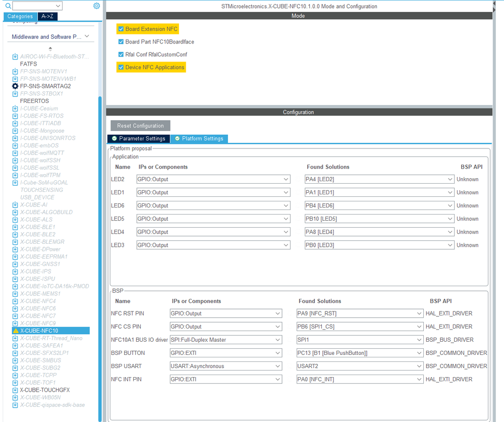Open NFC10A1 BUS IO driver SPI dropdown
The image size is (504, 422).
pos(226,340)
